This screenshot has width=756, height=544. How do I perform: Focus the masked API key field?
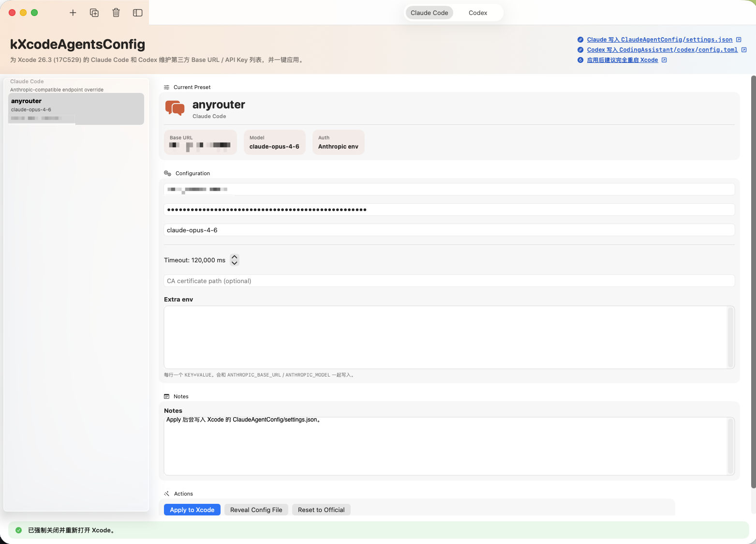[449, 210]
